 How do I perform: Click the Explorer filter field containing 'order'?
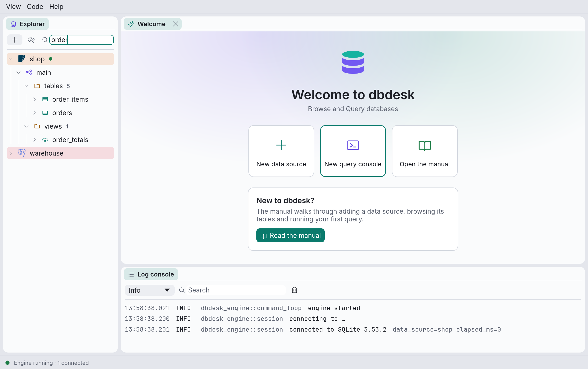click(x=82, y=40)
